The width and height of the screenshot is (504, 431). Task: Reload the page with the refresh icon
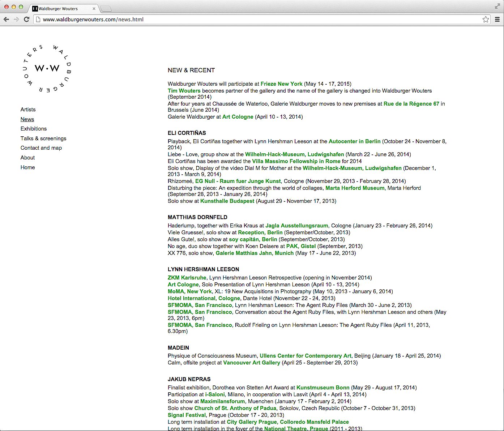coord(26,20)
